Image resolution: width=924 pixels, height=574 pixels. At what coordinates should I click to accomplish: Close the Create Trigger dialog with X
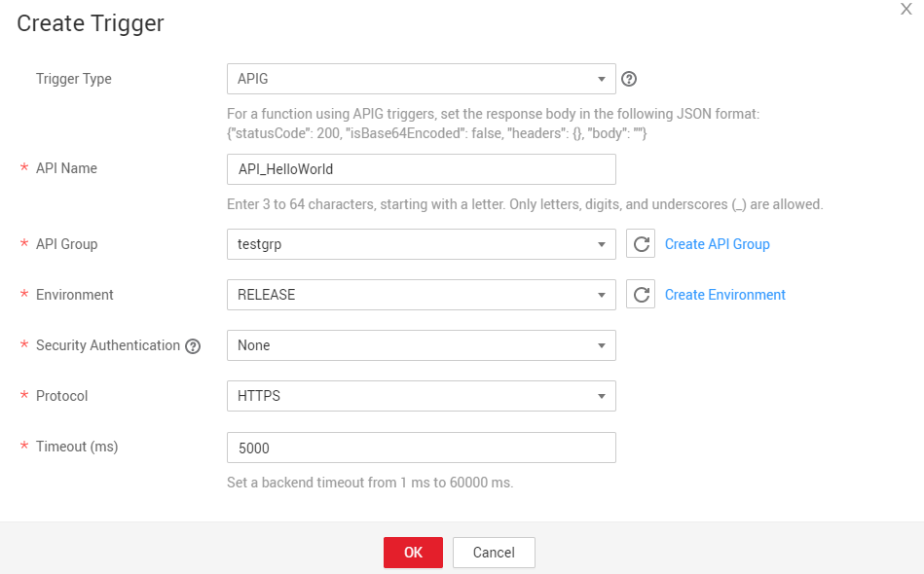[x=906, y=8]
